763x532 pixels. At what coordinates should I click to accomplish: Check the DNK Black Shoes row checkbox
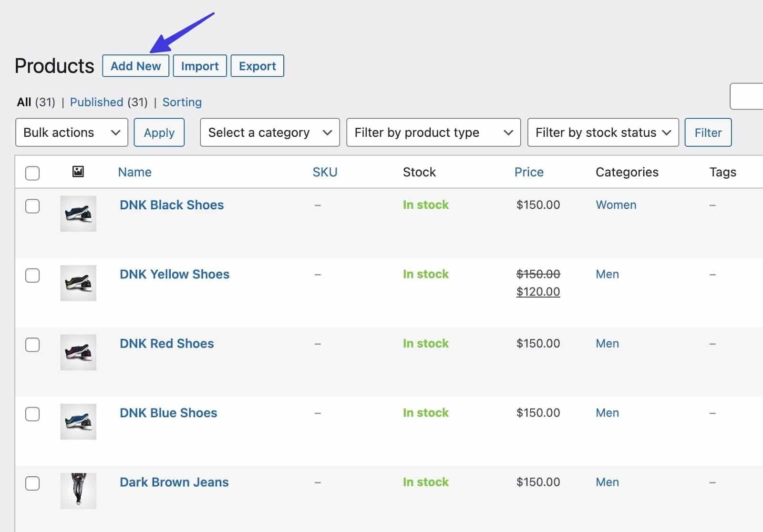tap(32, 206)
